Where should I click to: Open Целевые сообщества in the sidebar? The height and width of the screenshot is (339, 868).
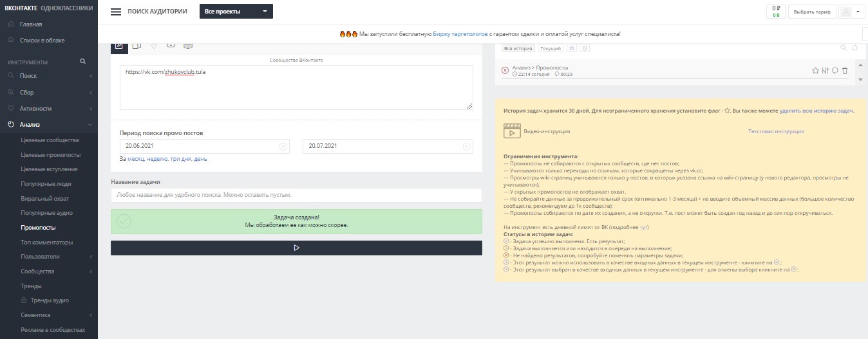click(50, 140)
